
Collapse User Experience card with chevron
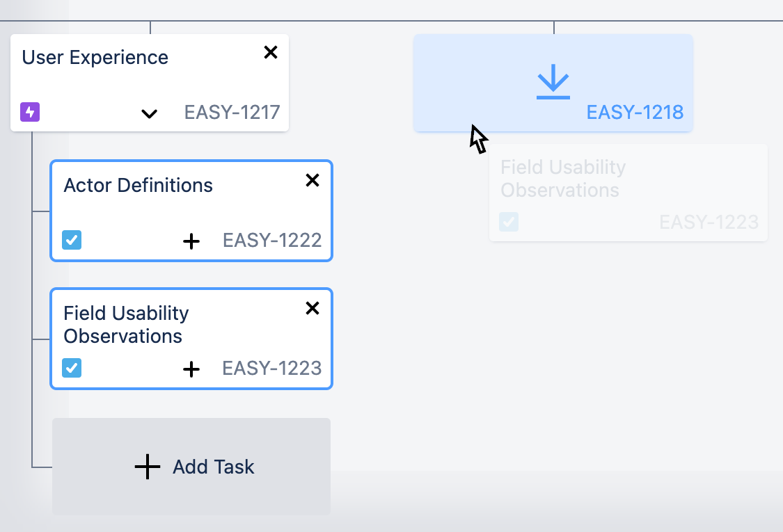150,114
